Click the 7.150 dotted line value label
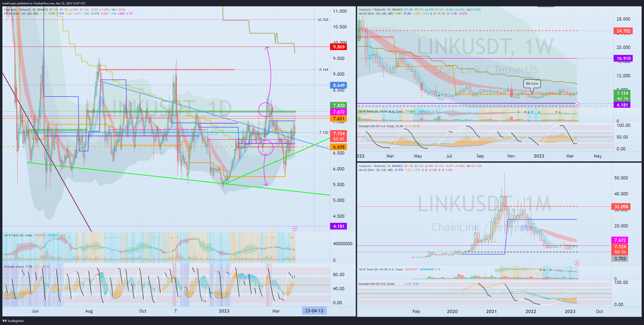Viewport: 644px width, 325px height. pyautogui.click(x=324, y=132)
